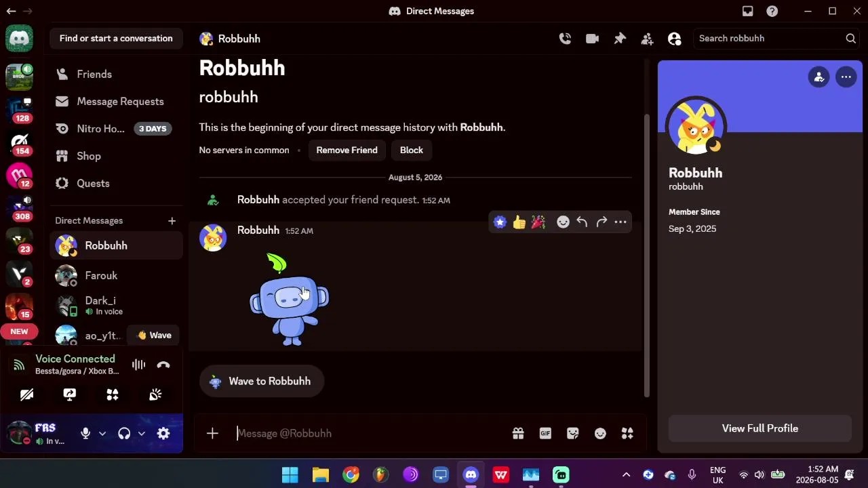This screenshot has height=488, width=868.
Task: Add super reaction to message
Action: (x=500, y=222)
